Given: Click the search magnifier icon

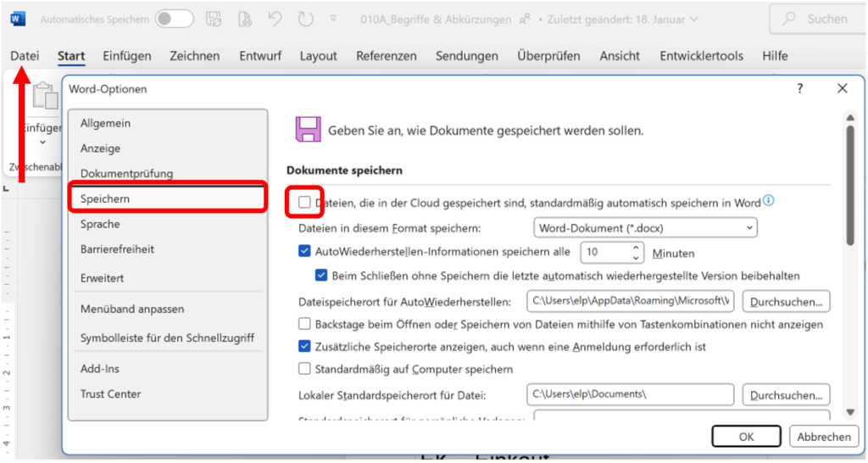Looking at the screenshot, I should 789,19.
